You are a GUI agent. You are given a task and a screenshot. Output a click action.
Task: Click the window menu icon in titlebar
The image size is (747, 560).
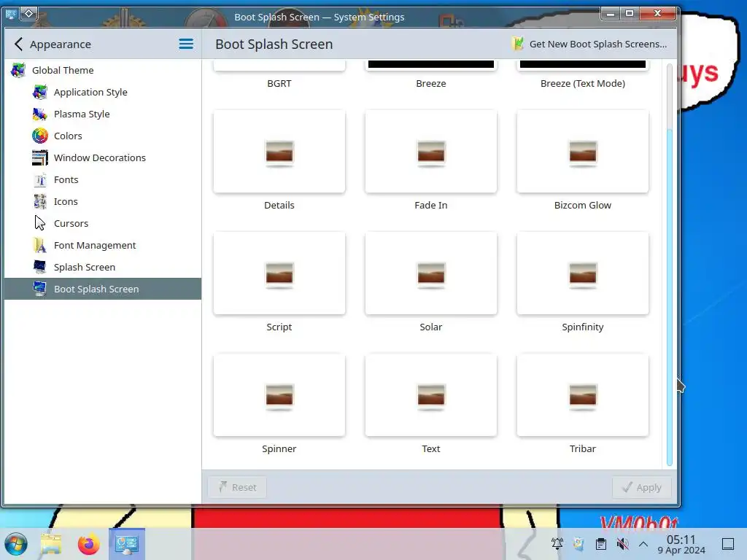(10, 14)
